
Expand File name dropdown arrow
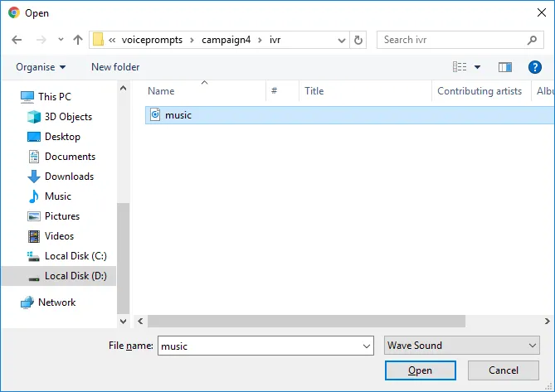tap(367, 346)
